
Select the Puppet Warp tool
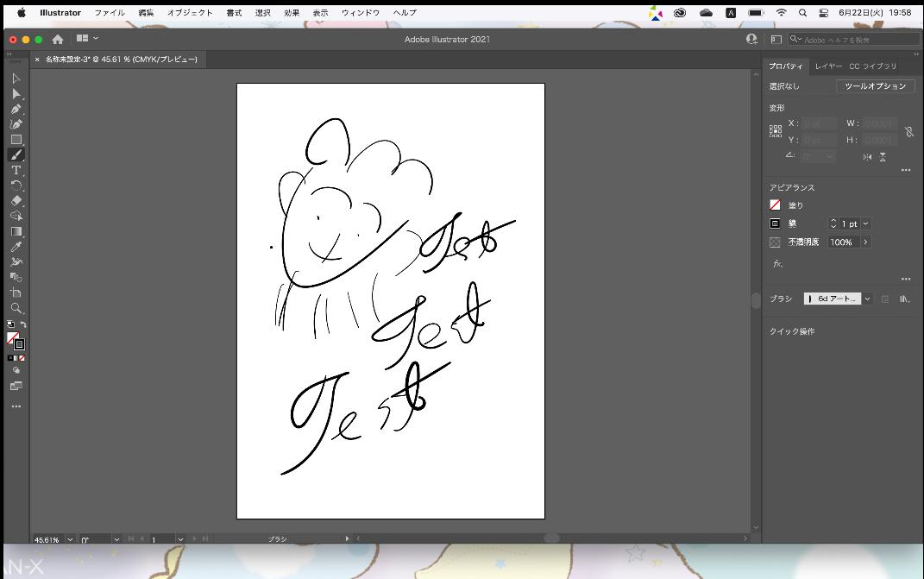[16, 262]
